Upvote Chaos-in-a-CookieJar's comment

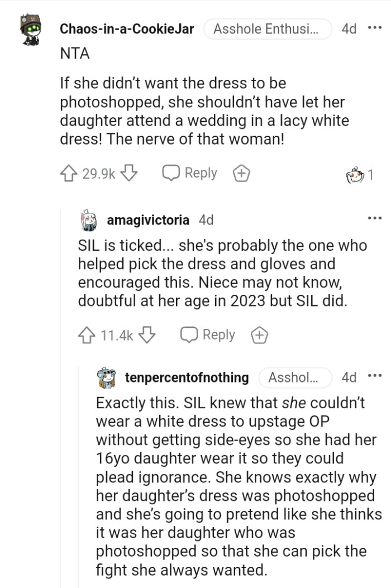(70, 173)
